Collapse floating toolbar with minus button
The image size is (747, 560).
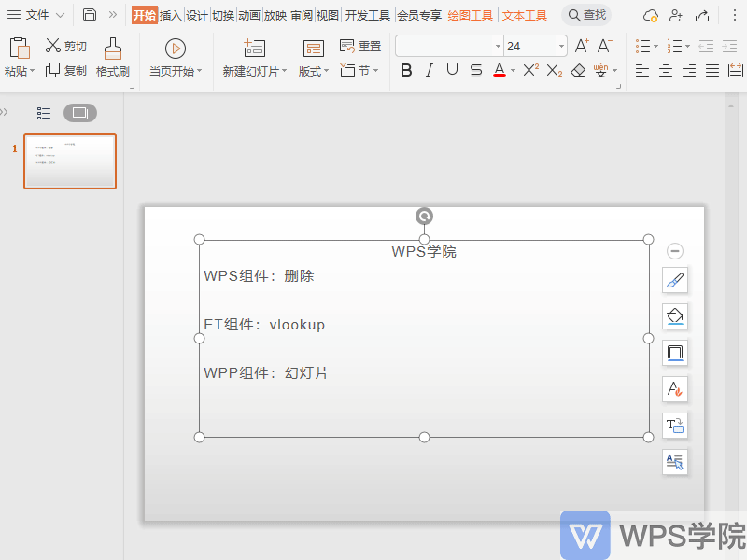pyautogui.click(x=675, y=251)
